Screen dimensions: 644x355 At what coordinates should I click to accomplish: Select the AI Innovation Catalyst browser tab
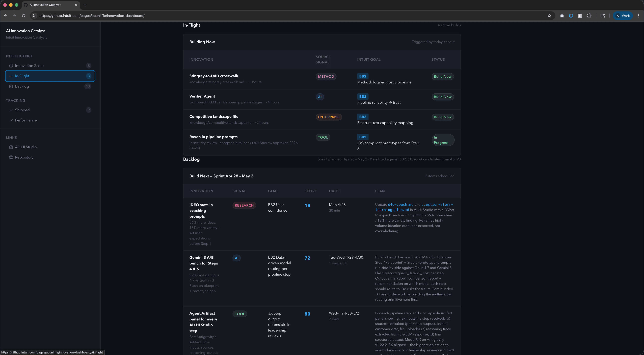click(x=51, y=5)
